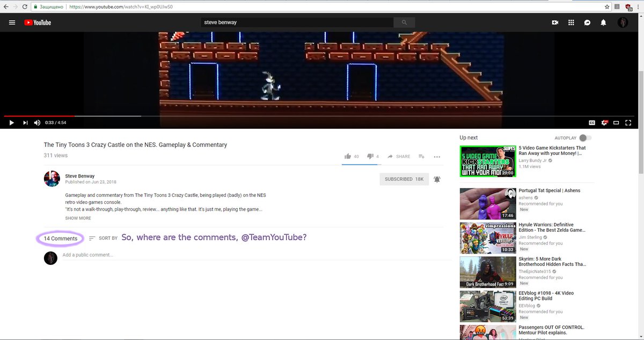Expand the description with SHOW MORE

[x=78, y=218]
